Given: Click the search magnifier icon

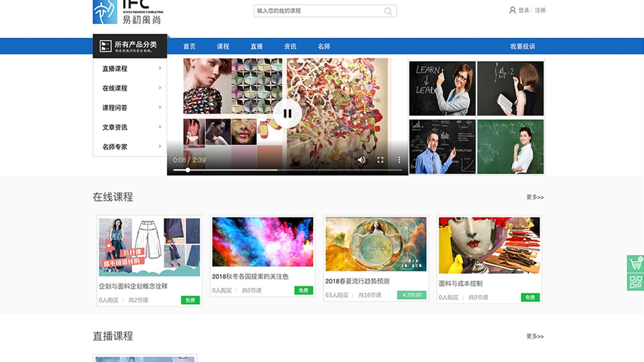Looking at the screenshot, I should (388, 11).
